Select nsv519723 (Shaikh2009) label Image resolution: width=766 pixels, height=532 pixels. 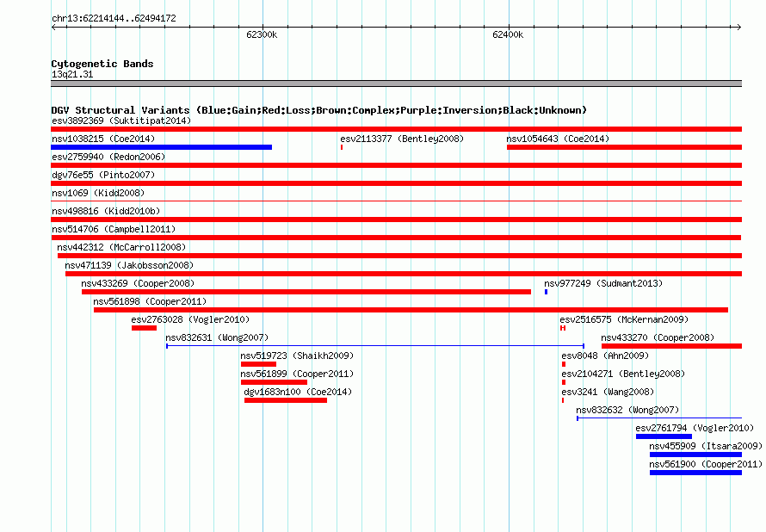(x=297, y=356)
